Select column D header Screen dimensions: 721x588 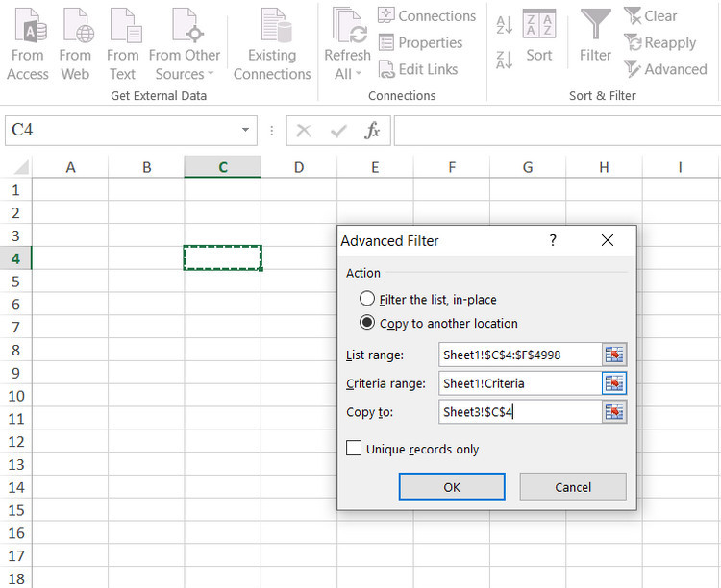299,167
